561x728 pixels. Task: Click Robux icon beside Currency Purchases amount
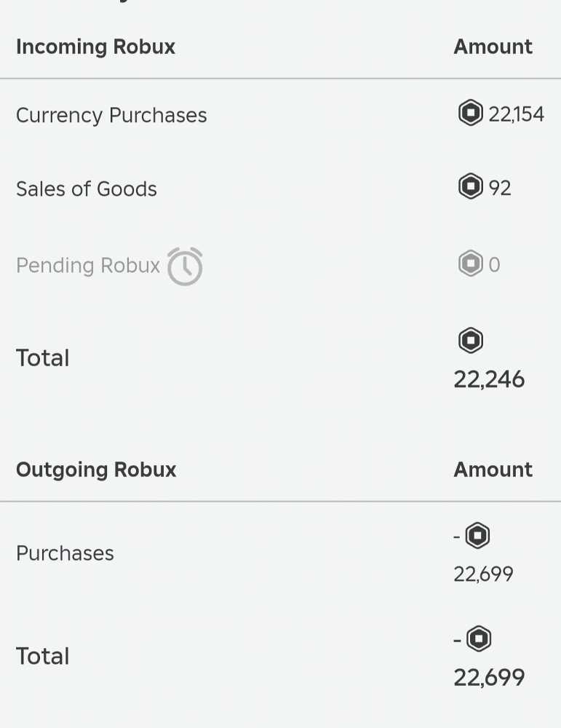point(471,114)
